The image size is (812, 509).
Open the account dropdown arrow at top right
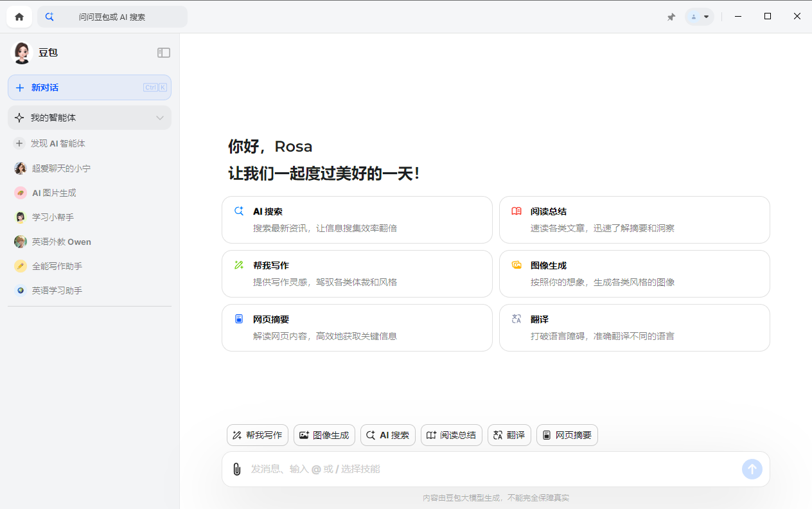pyautogui.click(x=708, y=16)
